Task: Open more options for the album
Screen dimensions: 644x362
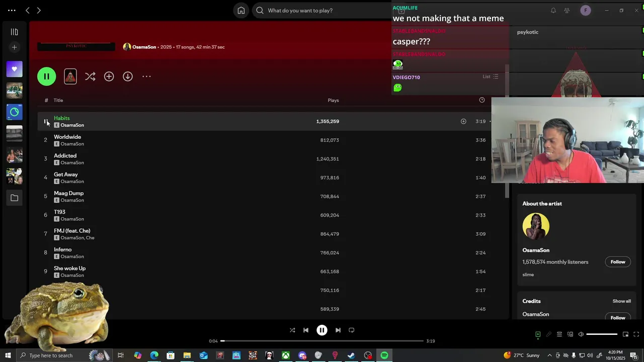Action: pos(146,76)
